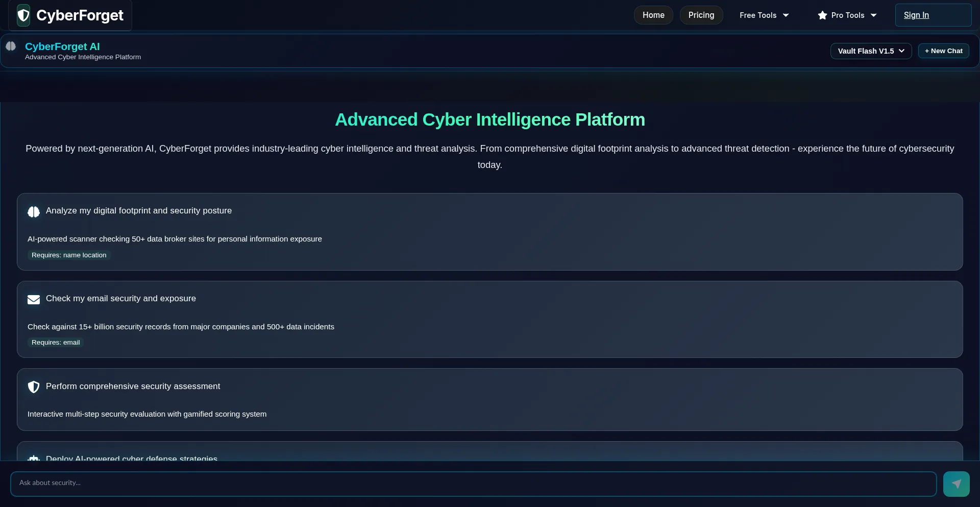Click the brain icon beside CyberForget AI
Image resolution: width=980 pixels, height=507 pixels.
click(x=11, y=46)
